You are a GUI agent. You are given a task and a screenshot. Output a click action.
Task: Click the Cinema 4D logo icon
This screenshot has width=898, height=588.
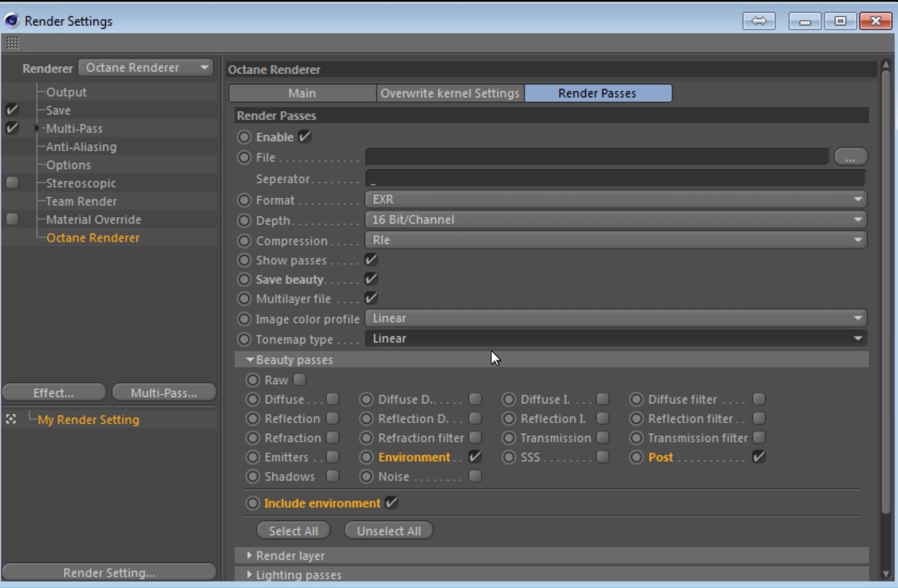click(x=12, y=20)
